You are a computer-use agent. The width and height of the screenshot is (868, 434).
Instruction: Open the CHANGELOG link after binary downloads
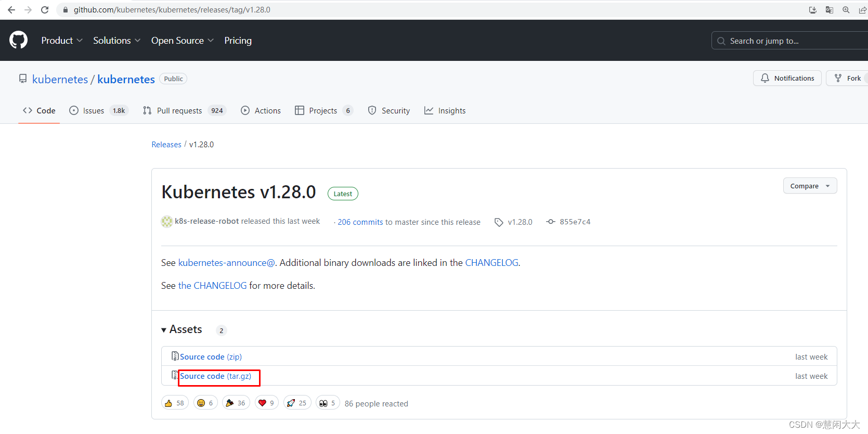click(x=491, y=263)
